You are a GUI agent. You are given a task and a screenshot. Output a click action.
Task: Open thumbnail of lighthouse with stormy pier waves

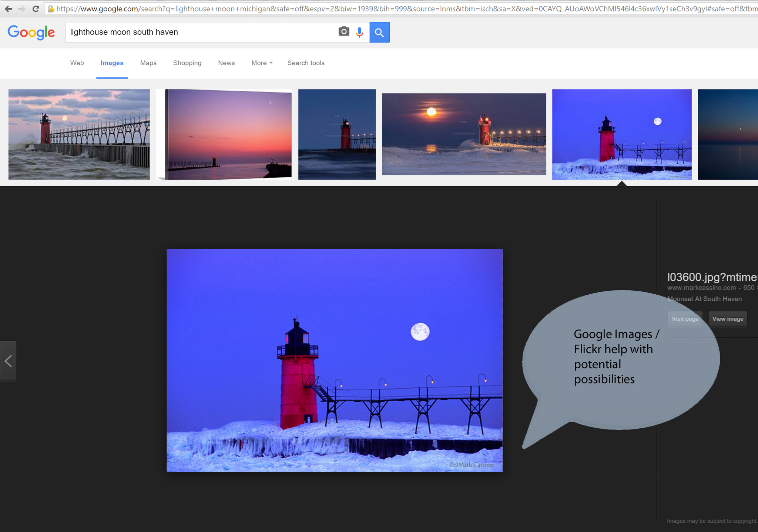pyautogui.click(x=79, y=134)
